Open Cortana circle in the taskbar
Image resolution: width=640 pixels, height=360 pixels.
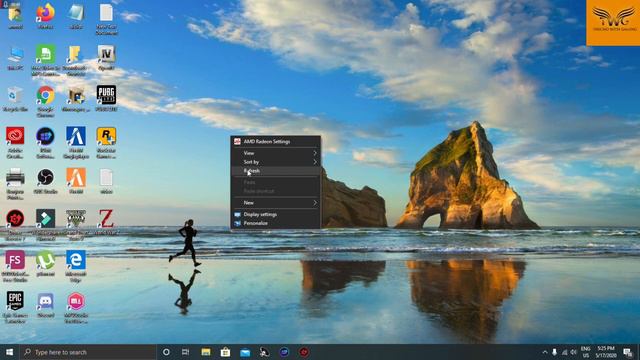(166, 352)
